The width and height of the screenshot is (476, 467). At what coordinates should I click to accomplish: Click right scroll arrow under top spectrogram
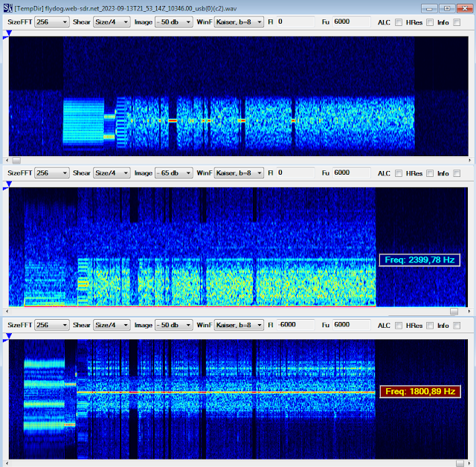tap(469, 160)
